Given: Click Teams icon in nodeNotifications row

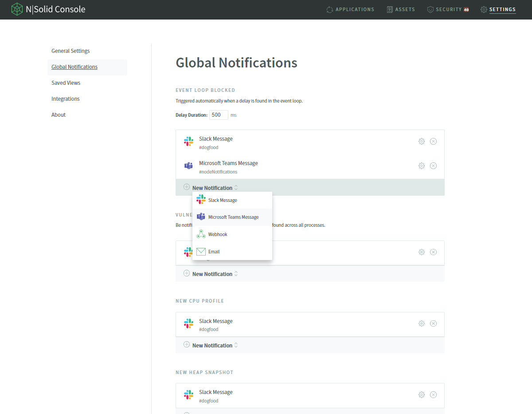Looking at the screenshot, I should click(188, 166).
